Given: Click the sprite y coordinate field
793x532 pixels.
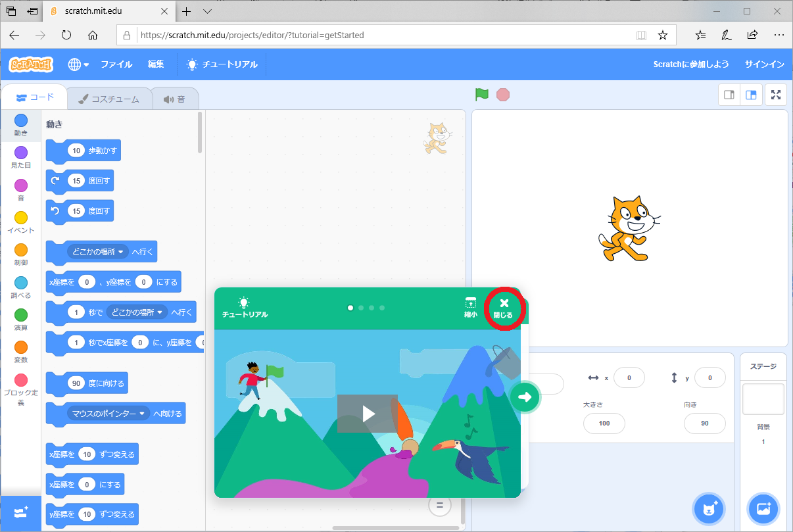Looking at the screenshot, I should pyautogui.click(x=709, y=378).
